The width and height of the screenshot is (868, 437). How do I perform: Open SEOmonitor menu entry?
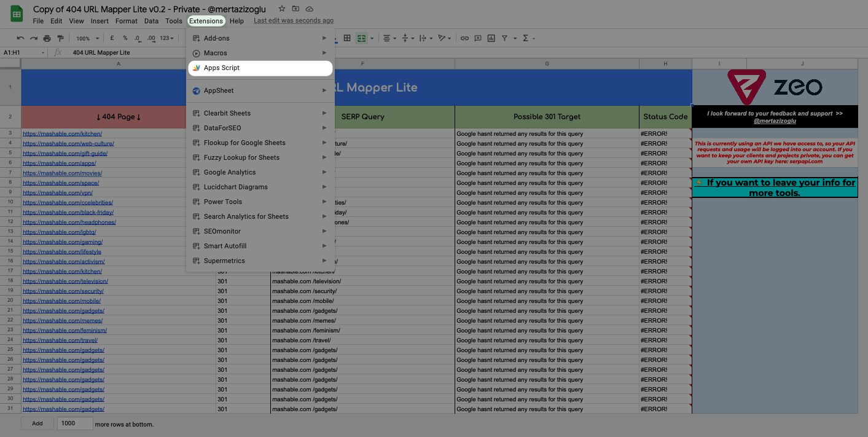tap(260, 231)
